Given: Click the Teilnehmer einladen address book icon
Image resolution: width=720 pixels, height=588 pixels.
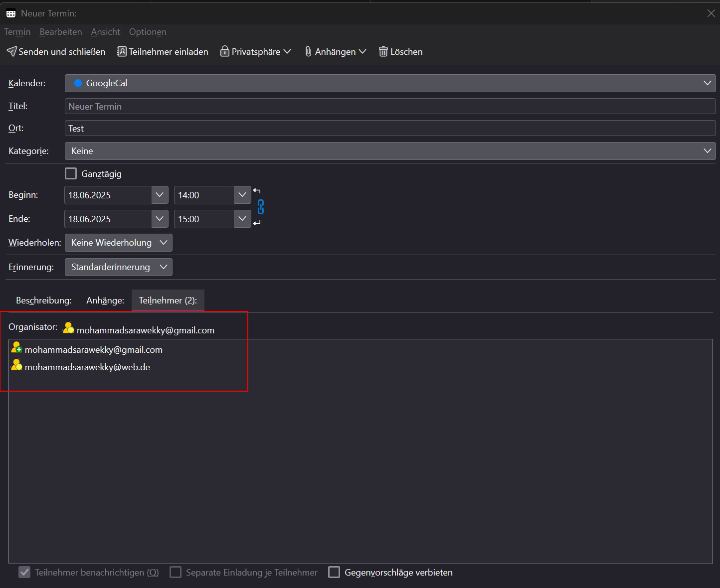Looking at the screenshot, I should [x=122, y=51].
